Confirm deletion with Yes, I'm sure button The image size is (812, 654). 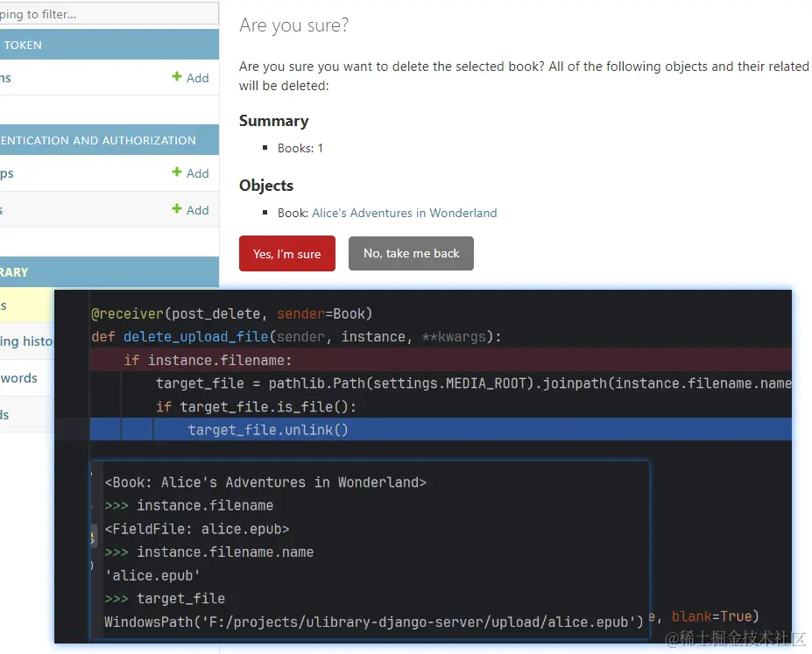pos(287,254)
